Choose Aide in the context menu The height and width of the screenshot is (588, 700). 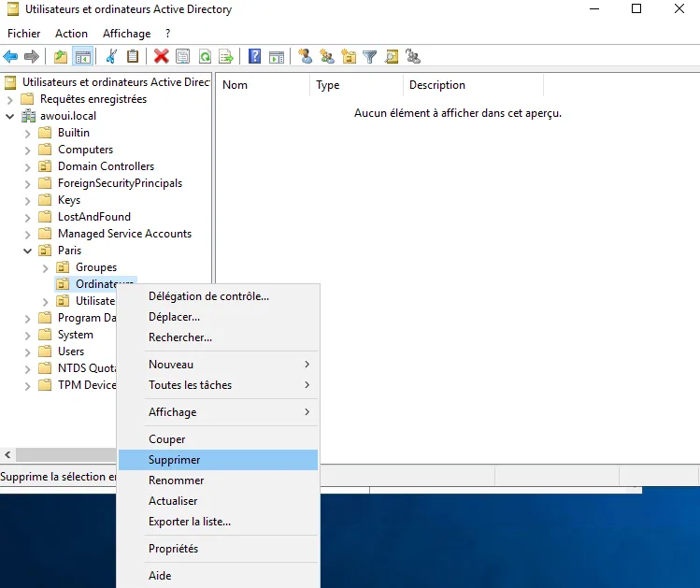(219, 576)
